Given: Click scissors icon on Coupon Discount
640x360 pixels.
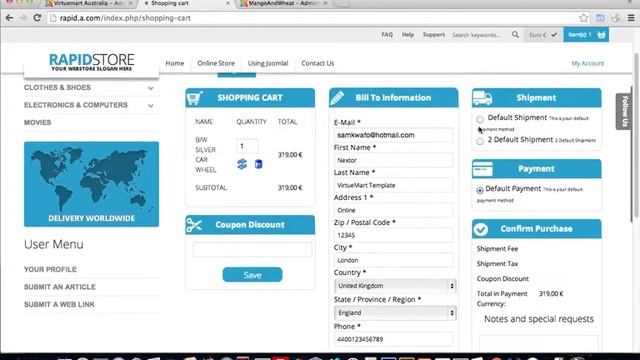Looking at the screenshot, I should click(194, 225).
